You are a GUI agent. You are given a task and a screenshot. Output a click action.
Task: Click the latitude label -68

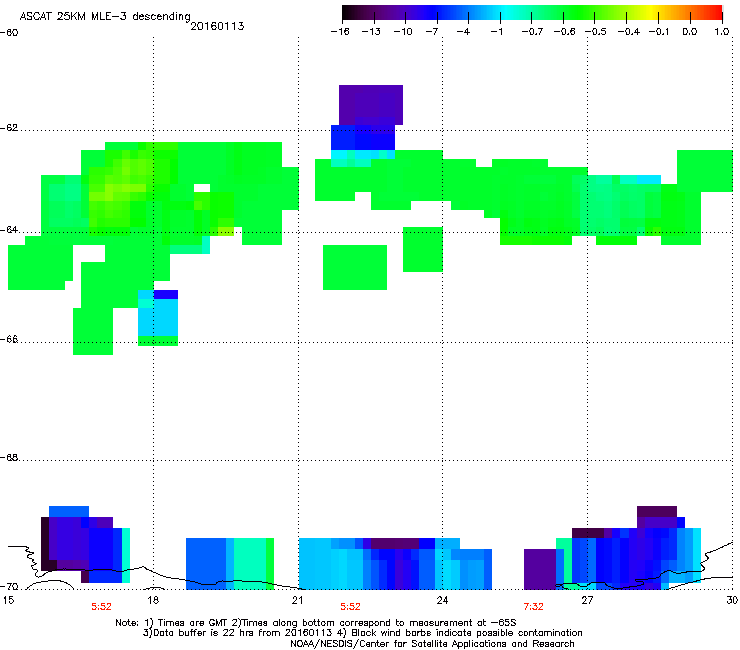click(x=9, y=457)
